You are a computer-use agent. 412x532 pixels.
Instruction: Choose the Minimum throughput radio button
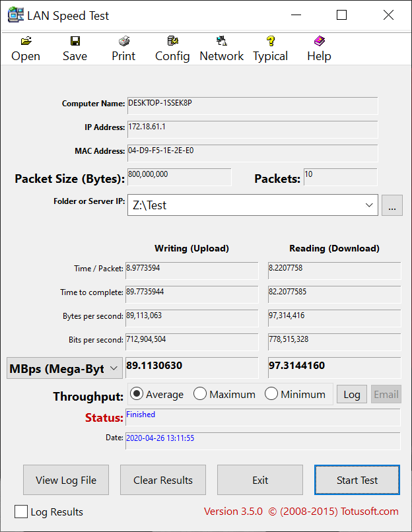[271, 394]
